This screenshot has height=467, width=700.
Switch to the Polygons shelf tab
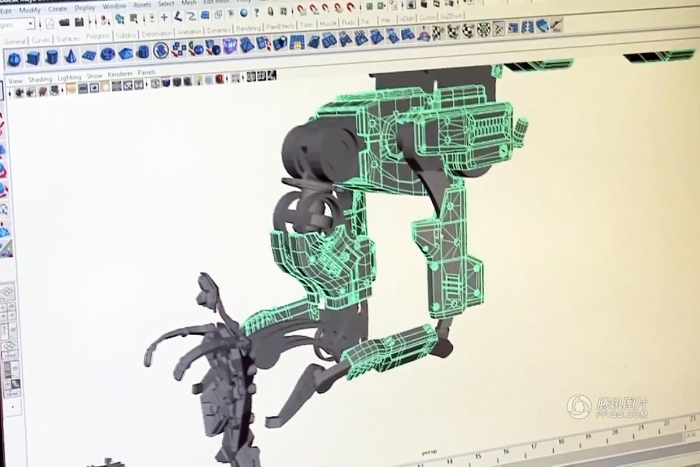point(98,37)
